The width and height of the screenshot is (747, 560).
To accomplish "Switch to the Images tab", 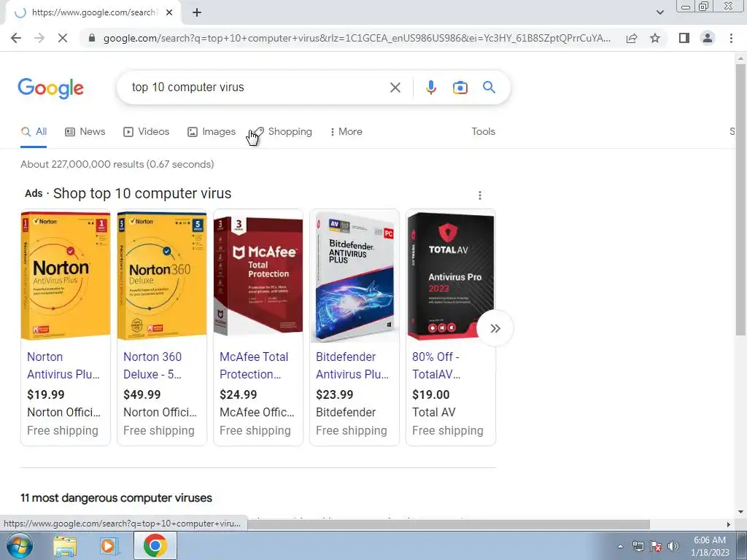I will (212, 131).
